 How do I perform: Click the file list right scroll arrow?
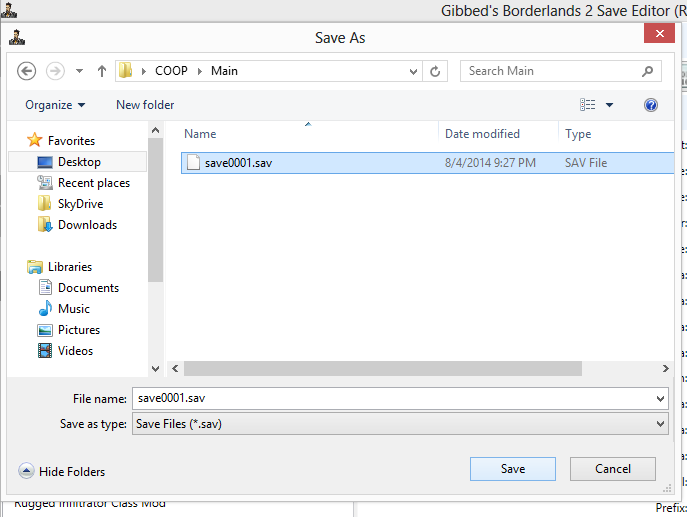666,368
